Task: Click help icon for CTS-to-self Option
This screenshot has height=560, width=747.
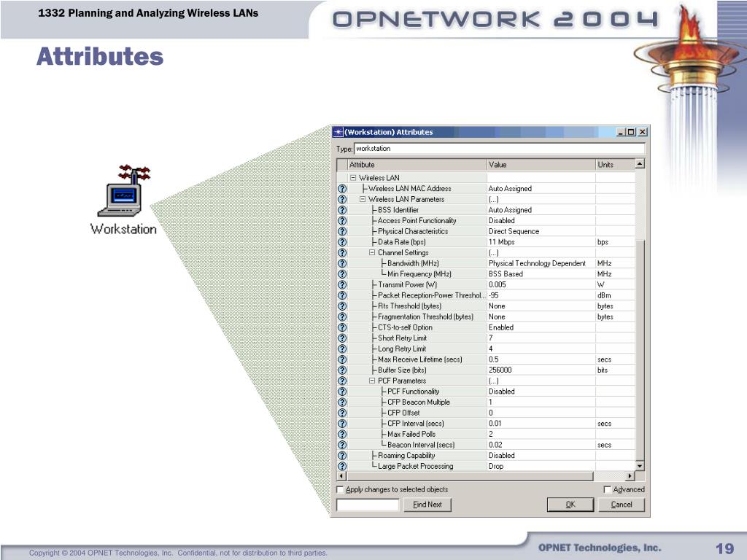Action: [x=342, y=327]
